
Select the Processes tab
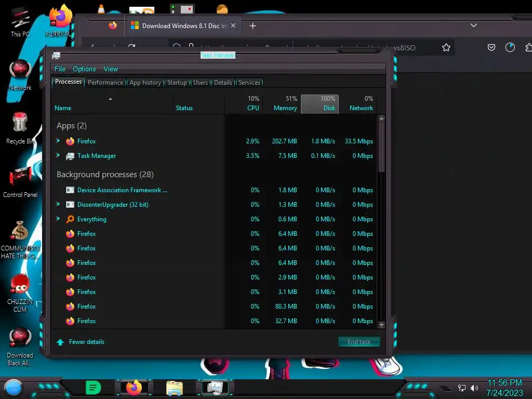coord(68,82)
